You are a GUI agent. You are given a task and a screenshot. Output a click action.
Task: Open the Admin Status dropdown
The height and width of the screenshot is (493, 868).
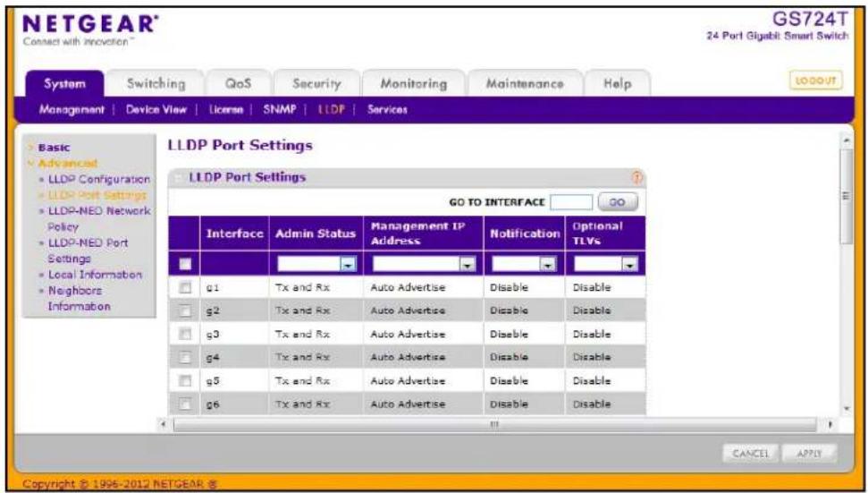pyautogui.click(x=316, y=265)
